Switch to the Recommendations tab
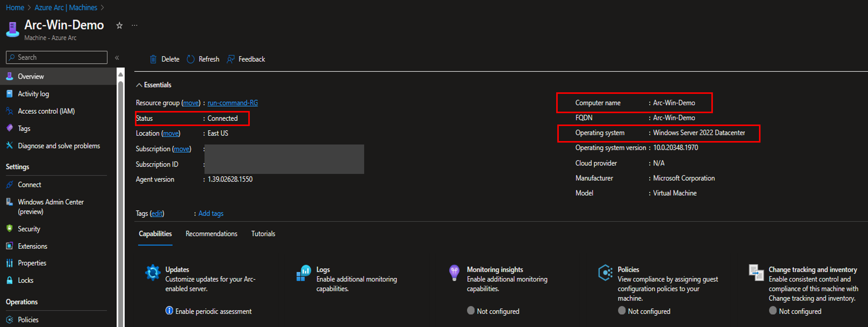The image size is (868, 327). 211,234
